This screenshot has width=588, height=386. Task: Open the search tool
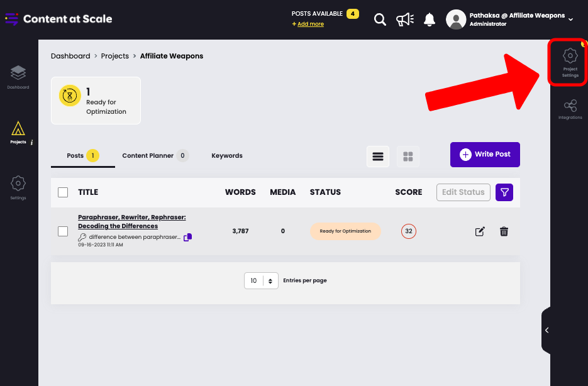click(x=380, y=19)
